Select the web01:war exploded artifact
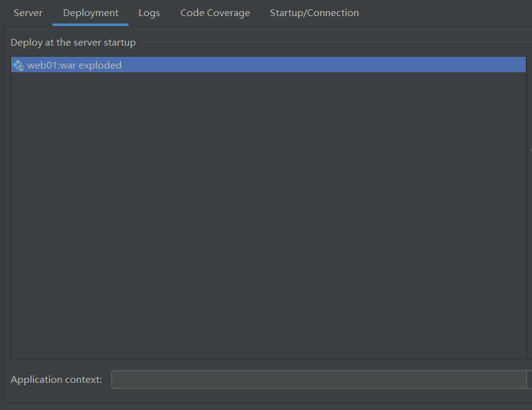This screenshot has width=532, height=410. [74, 65]
